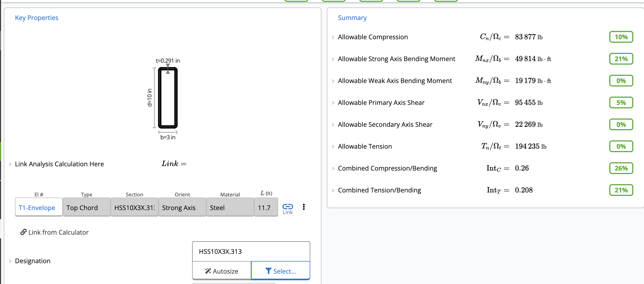Expand Allowable Secondary Axis Shear row
This screenshot has height=284, width=644.
click(333, 125)
